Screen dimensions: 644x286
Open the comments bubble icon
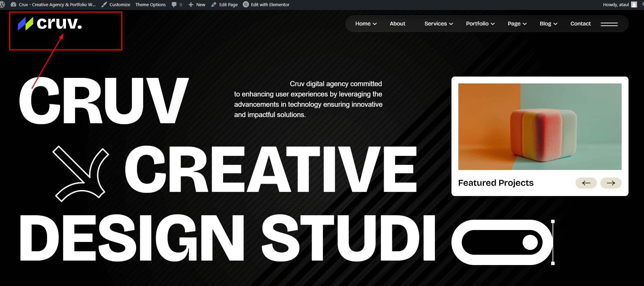point(174,4)
